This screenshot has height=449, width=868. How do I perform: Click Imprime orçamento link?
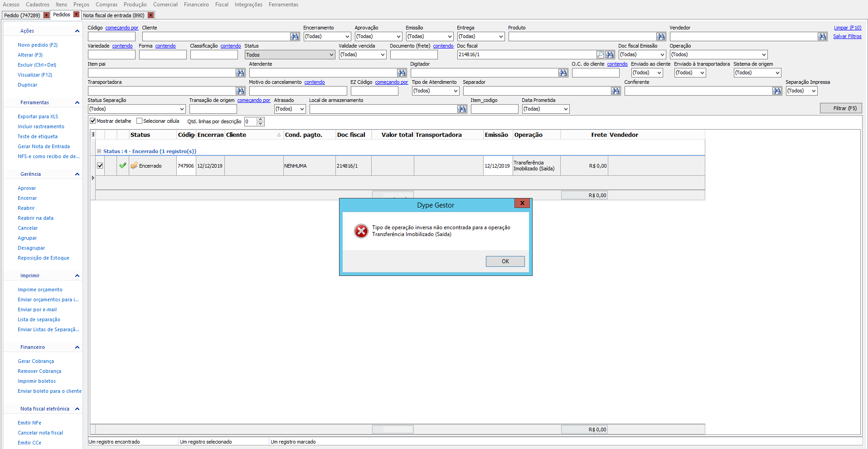40,290
